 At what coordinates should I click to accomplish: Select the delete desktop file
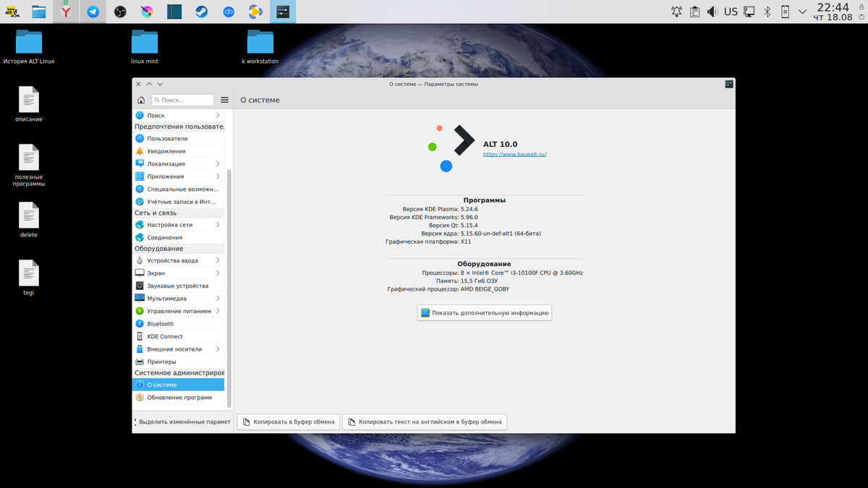29,221
